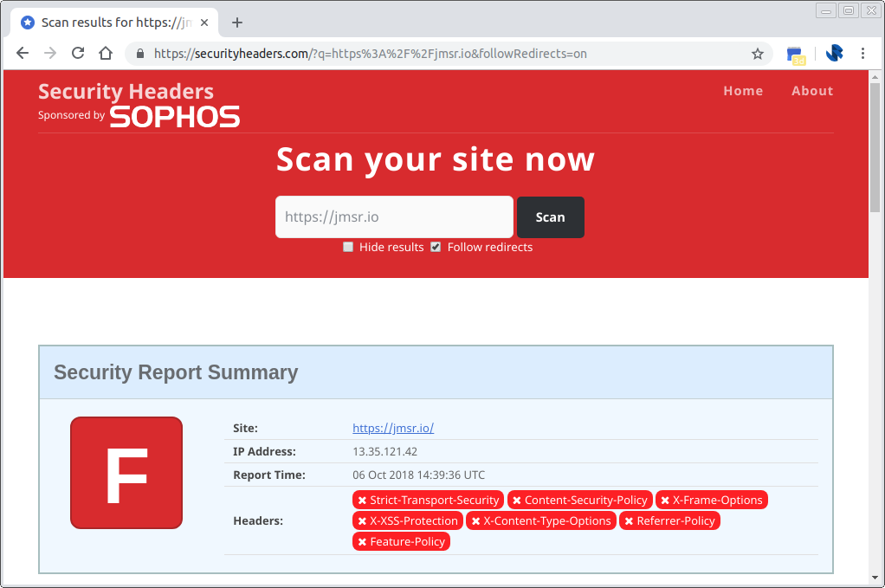The width and height of the screenshot is (885, 588).
Task: Click the X-XSS-Protection header badge
Action: click(x=408, y=520)
